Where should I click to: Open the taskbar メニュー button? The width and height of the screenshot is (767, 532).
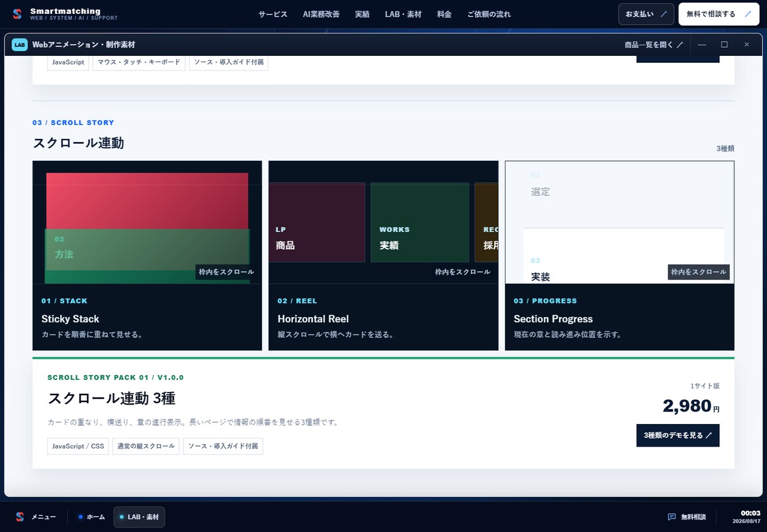(36, 517)
